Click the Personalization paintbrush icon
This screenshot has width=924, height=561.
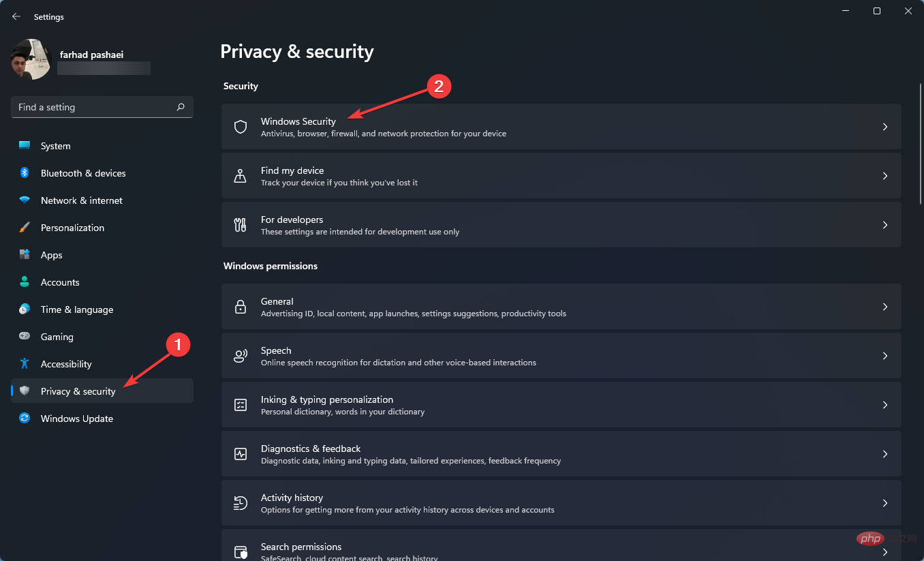pyautogui.click(x=25, y=228)
